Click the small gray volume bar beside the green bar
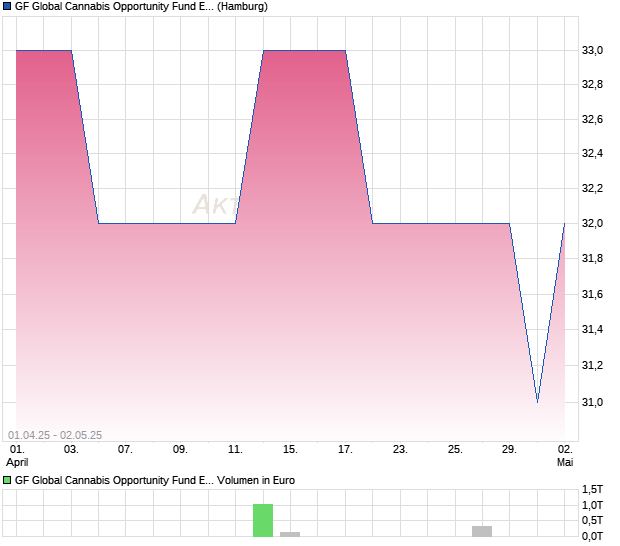The width and height of the screenshot is (620, 546). point(290,534)
